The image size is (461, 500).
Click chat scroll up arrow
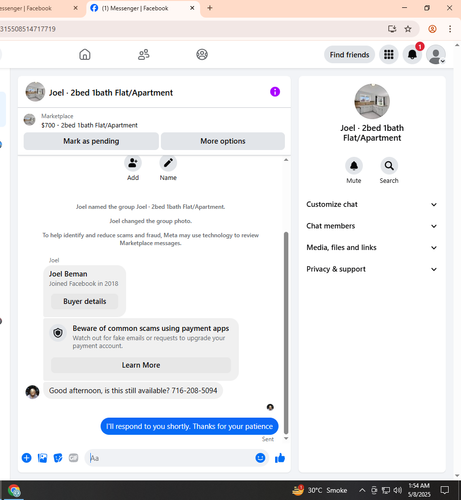[286, 160]
